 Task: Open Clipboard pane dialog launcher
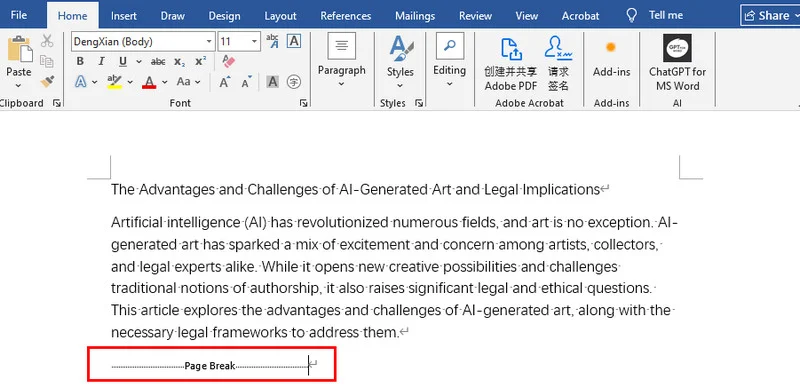tap(57, 103)
